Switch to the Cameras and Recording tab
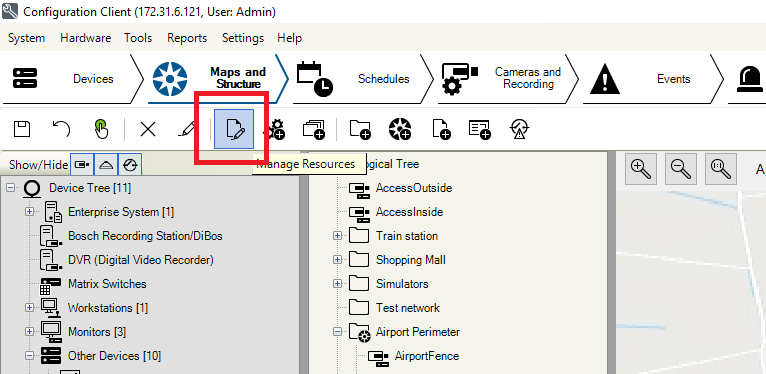The width and height of the screenshot is (766, 374). pos(508,79)
